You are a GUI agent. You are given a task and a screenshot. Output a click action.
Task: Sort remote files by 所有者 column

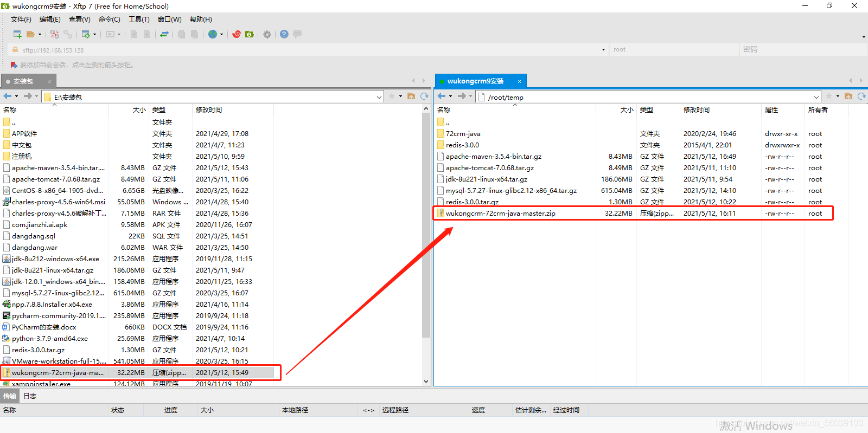(826, 109)
